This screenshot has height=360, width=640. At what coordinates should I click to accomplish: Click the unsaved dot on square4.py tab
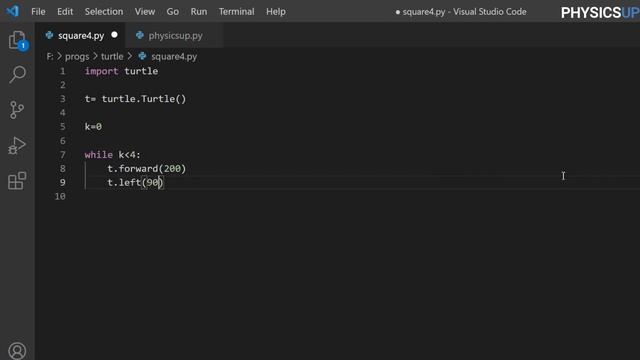tap(114, 35)
